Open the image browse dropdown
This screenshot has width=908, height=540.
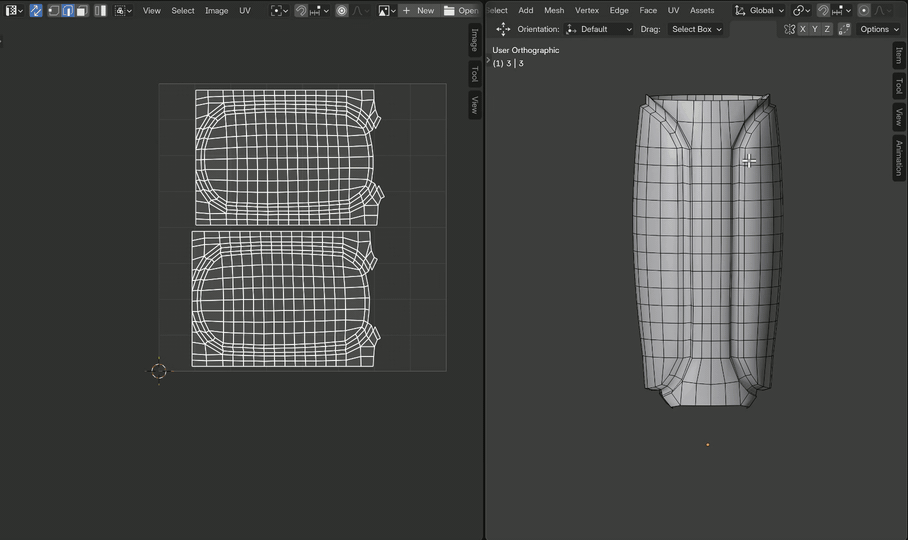(386, 10)
